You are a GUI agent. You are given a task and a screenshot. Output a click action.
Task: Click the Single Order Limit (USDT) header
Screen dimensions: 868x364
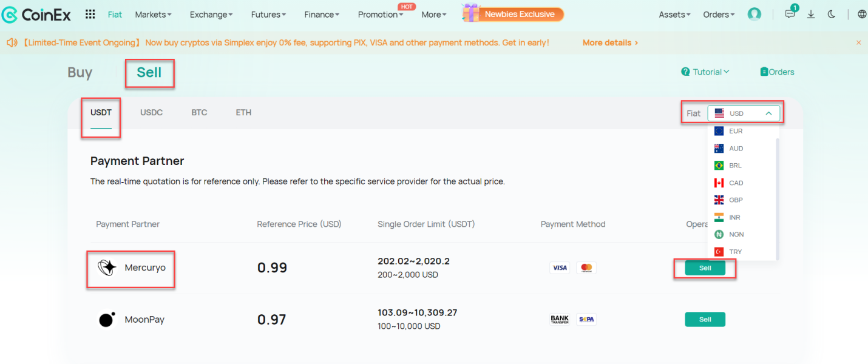pos(426,224)
